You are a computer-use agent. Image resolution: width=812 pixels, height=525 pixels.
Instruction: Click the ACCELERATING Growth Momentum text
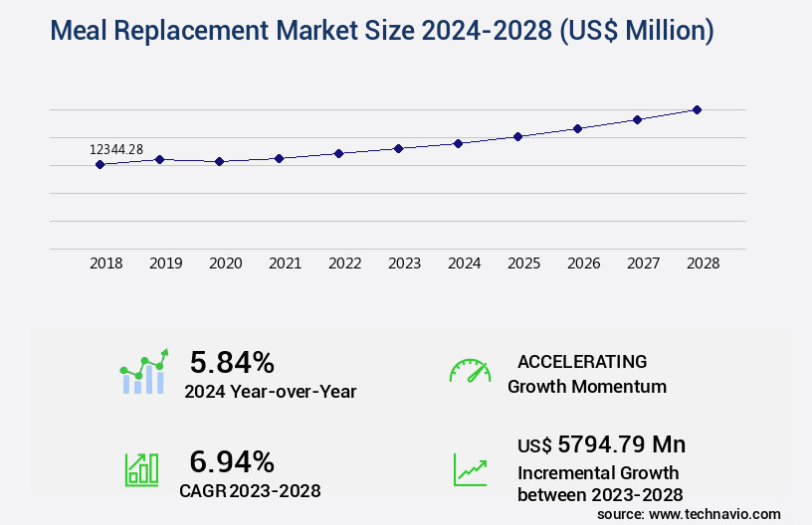[x=586, y=374]
